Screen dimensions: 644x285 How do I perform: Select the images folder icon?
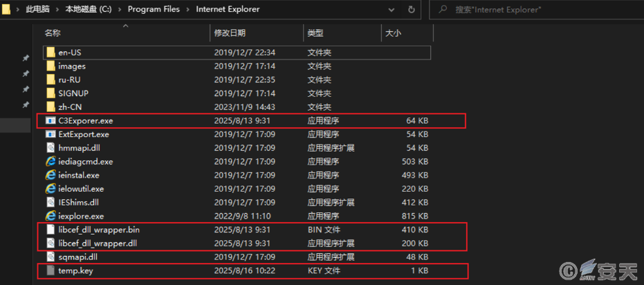pos(50,66)
